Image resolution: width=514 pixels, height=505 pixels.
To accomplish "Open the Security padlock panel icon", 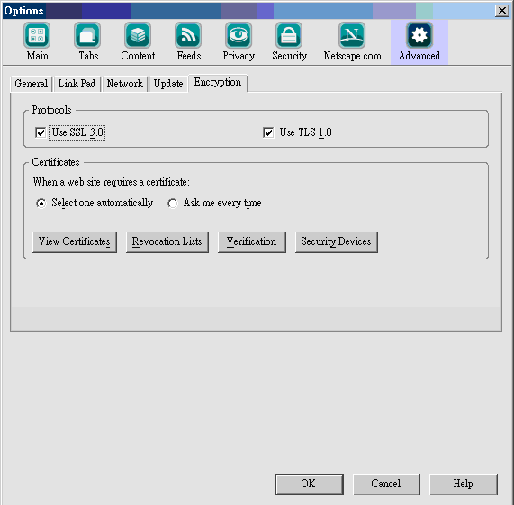I will tap(289, 35).
